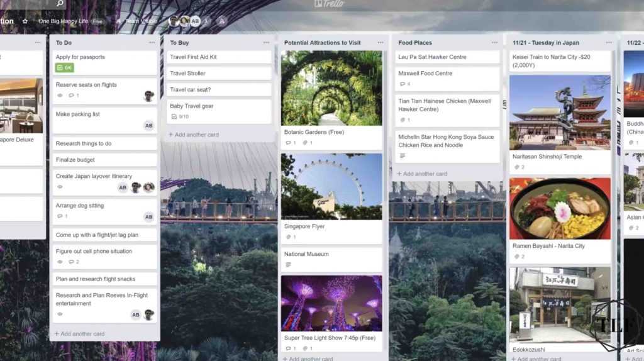Open the To Do list options menu
This screenshot has height=361, width=644.
click(152, 43)
